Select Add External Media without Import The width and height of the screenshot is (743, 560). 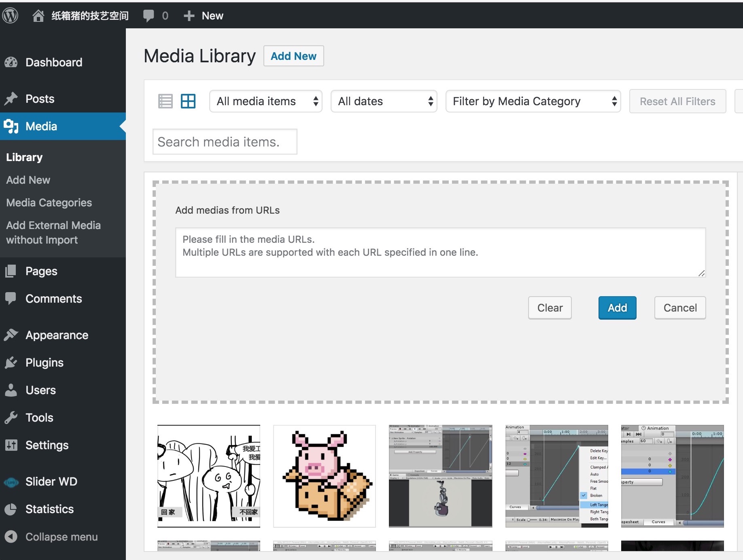click(53, 233)
